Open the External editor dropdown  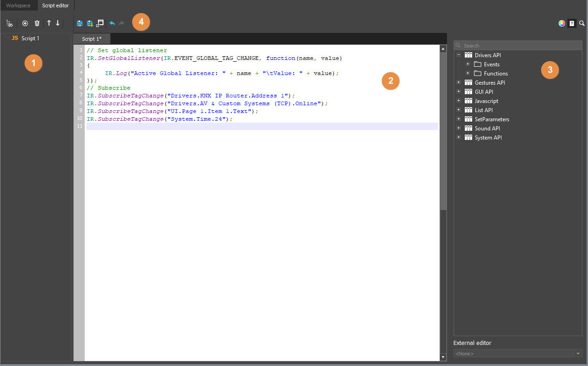[517, 353]
